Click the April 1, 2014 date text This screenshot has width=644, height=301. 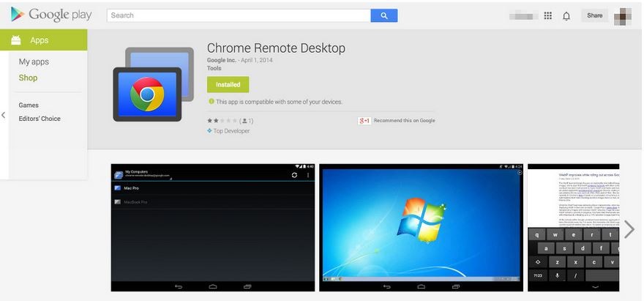pyautogui.click(x=257, y=60)
